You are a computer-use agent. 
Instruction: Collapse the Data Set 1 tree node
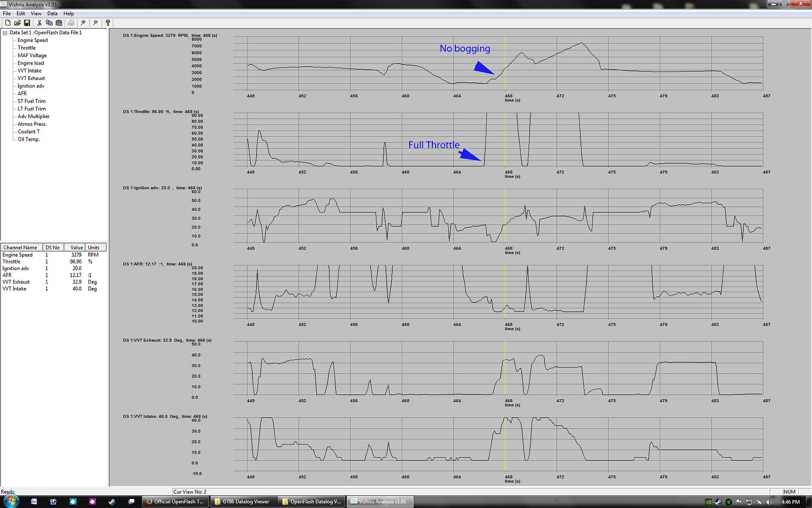click(x=5, y=33)
